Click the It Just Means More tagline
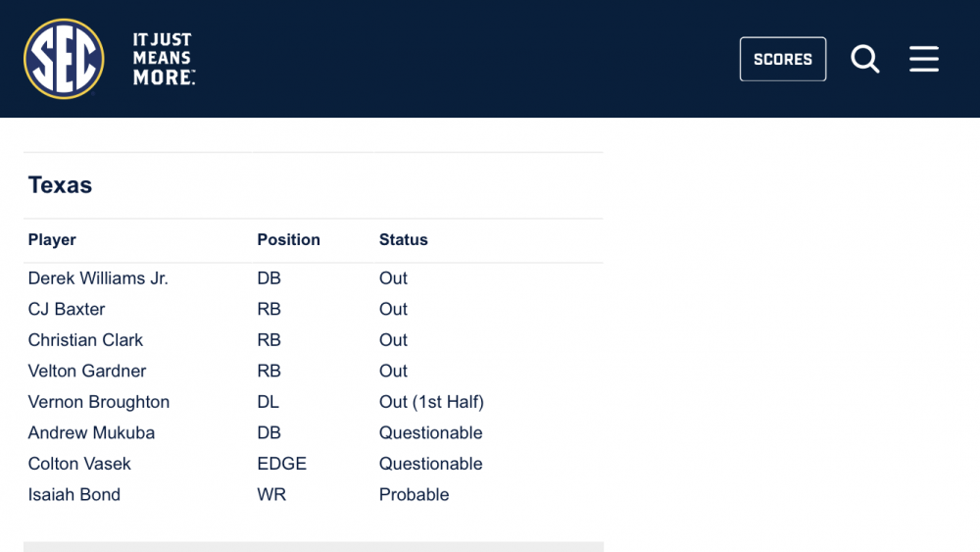Screen dimensions: 980x552 (164, 59)
